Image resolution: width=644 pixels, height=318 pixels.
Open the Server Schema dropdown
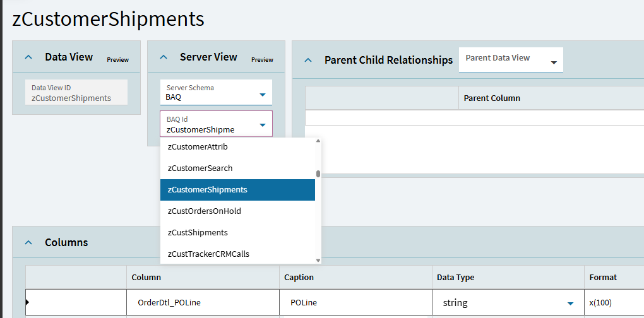263,95
